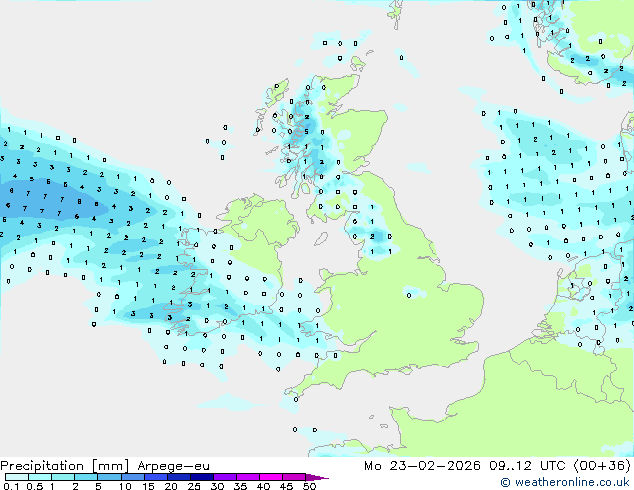This screenshot has height=490, width=634.
Task: Select the 35–40 mm magenta legend swatch
Action: [x=247, y=477]
